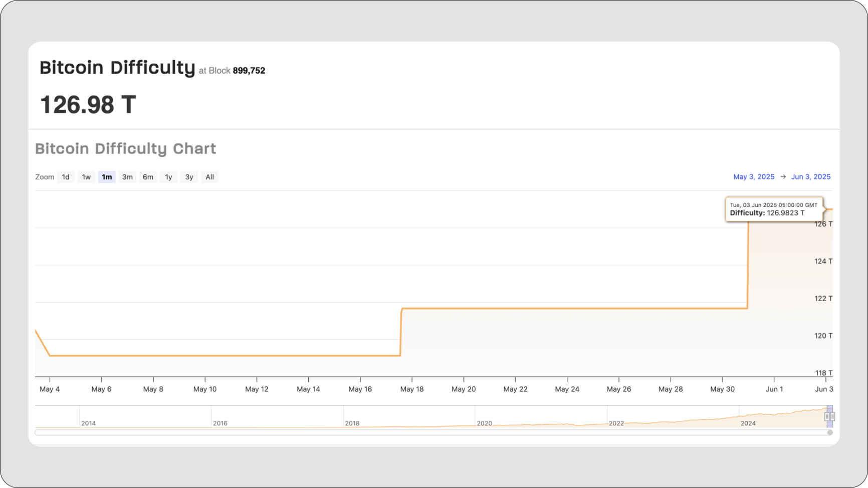Screen dimensions: 868x488
Task: Open the May 3, 2025 start date
Action: pyautogui.click(x=754, y=177)
